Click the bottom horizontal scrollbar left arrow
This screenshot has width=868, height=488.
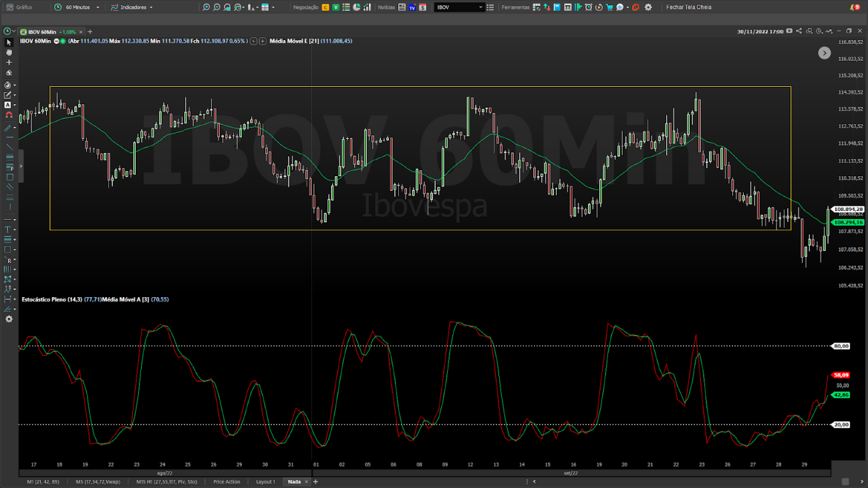click(534, 481)
